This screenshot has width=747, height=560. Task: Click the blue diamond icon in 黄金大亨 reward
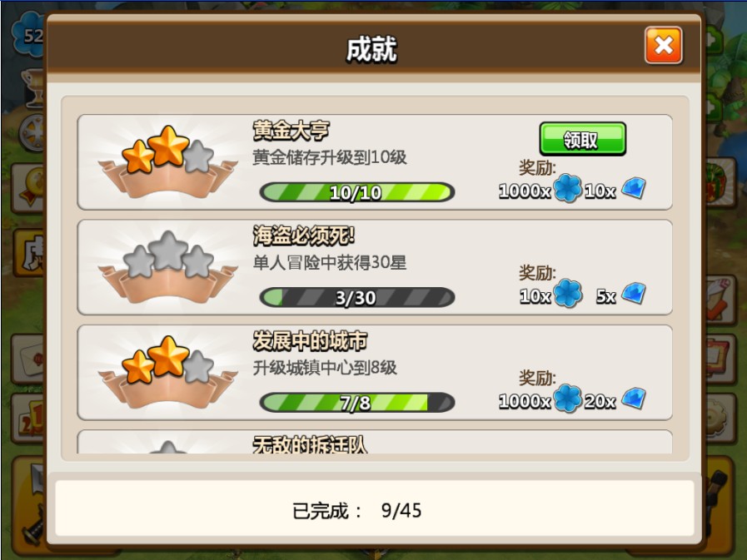[x=634, y=188]
